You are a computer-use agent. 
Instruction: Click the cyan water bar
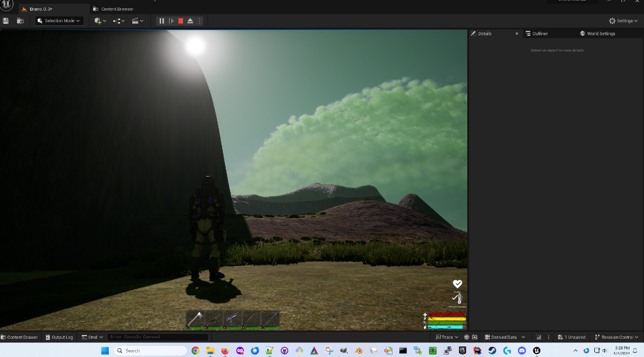coord(447,327)
